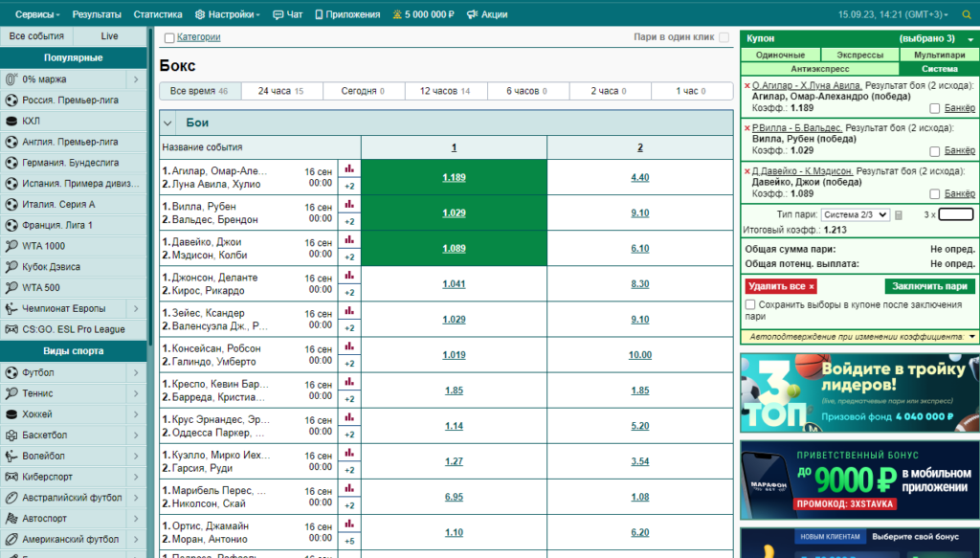Check Сохранить выборы в купоне option

[750, 305]
